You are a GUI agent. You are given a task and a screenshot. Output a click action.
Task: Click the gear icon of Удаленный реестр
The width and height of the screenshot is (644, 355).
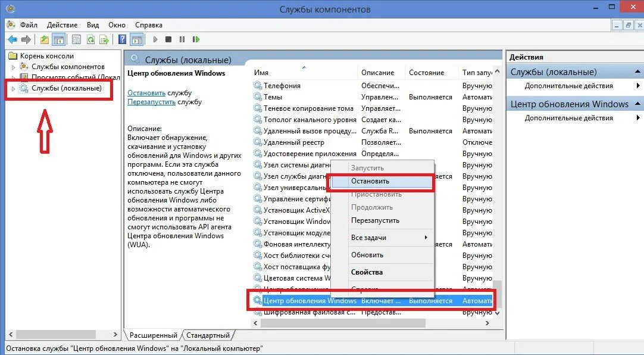coord(258,142)
